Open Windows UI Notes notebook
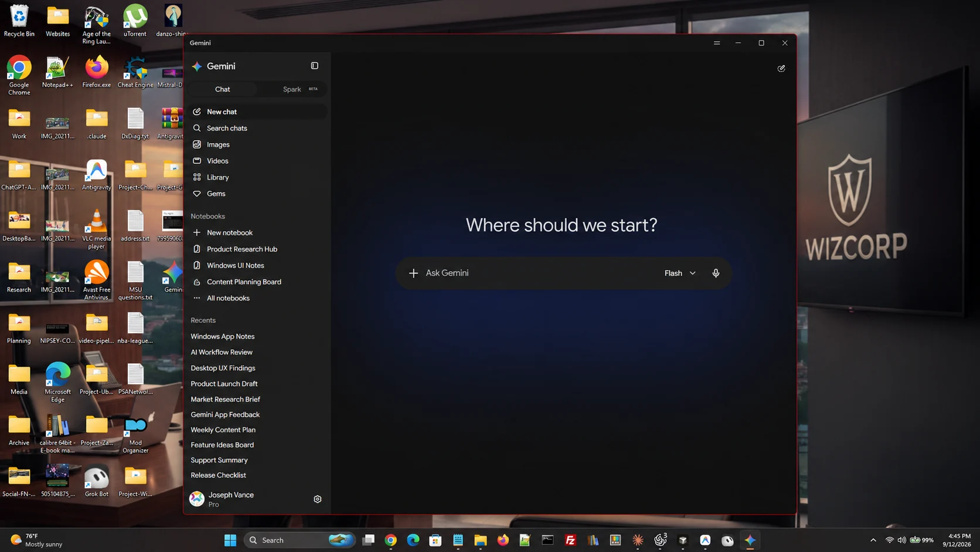Screen dimensions: 980x552 coord(257,265)
